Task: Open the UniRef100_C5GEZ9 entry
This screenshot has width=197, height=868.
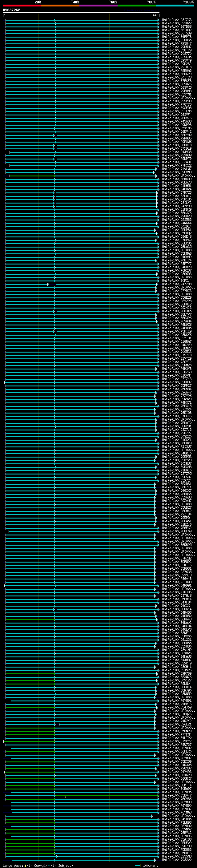Action: tap(177, 298)
